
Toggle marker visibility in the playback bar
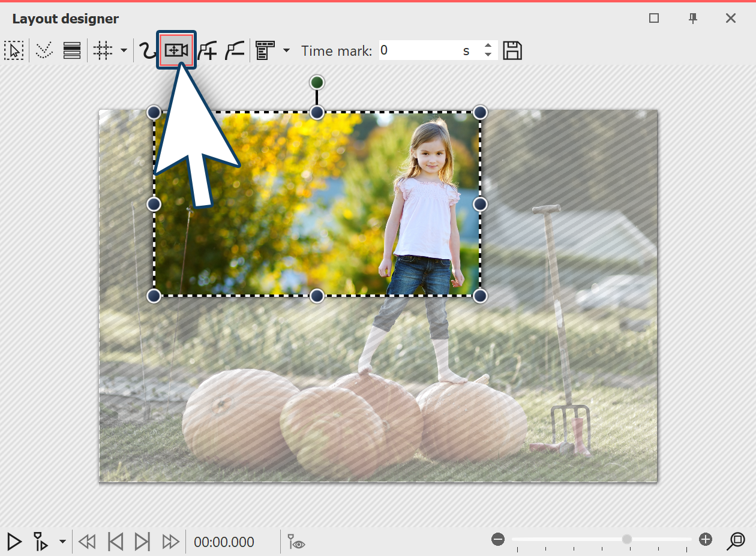295,542
